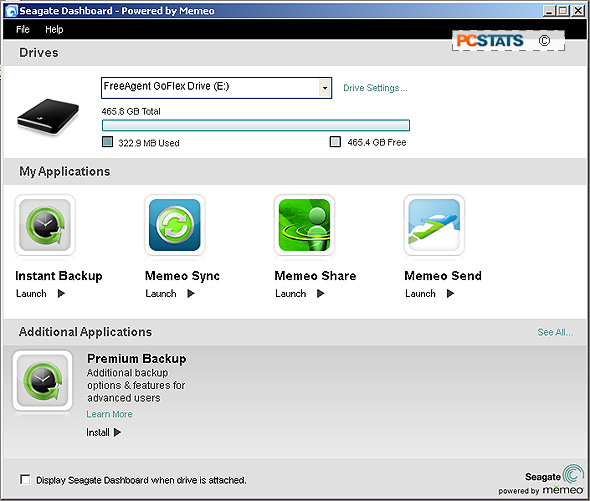Launch Instant Backup via its Launch text
The height and width of the screenshot is (501, 590).
[x=31, y=294]
